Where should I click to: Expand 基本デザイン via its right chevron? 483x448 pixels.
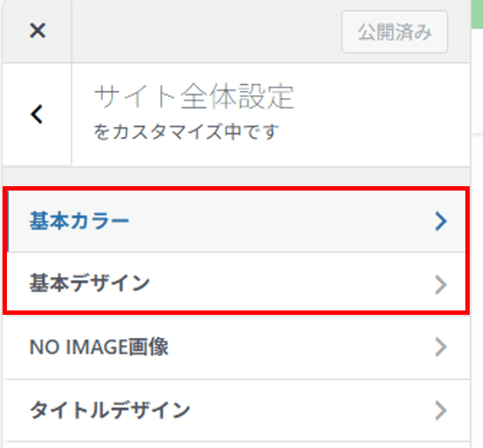click(x=441, y=285)
